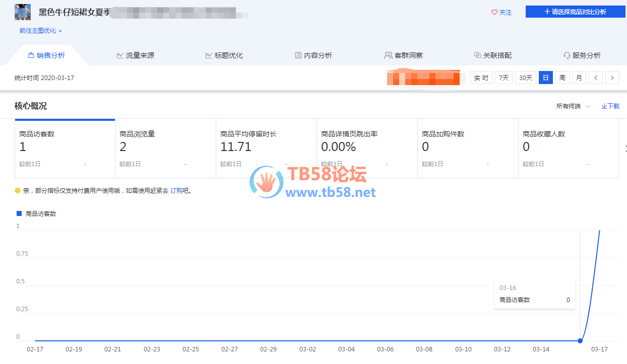Select the 实时 time range
The width and height of the screenshot is (627, 364).
[481, 78]
